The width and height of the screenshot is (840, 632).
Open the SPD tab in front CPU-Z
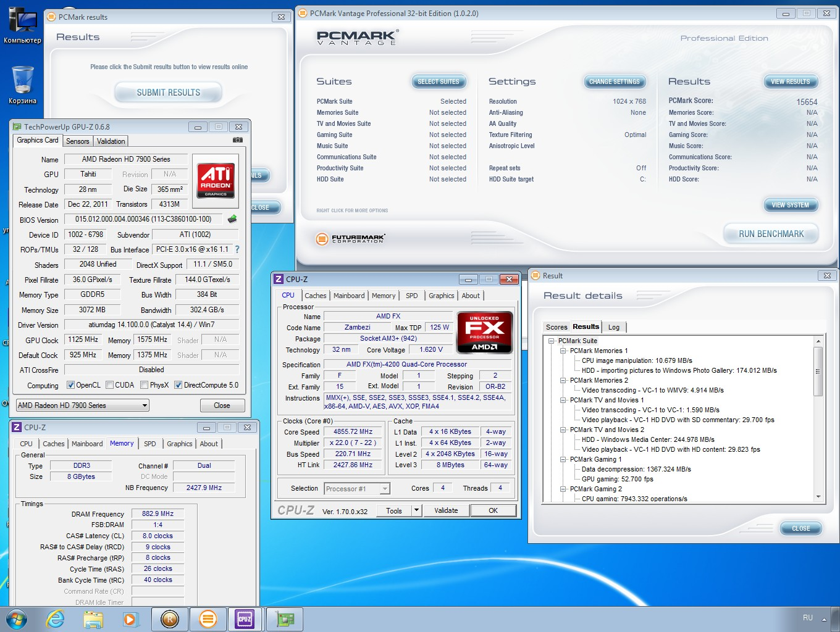(412, 296)
